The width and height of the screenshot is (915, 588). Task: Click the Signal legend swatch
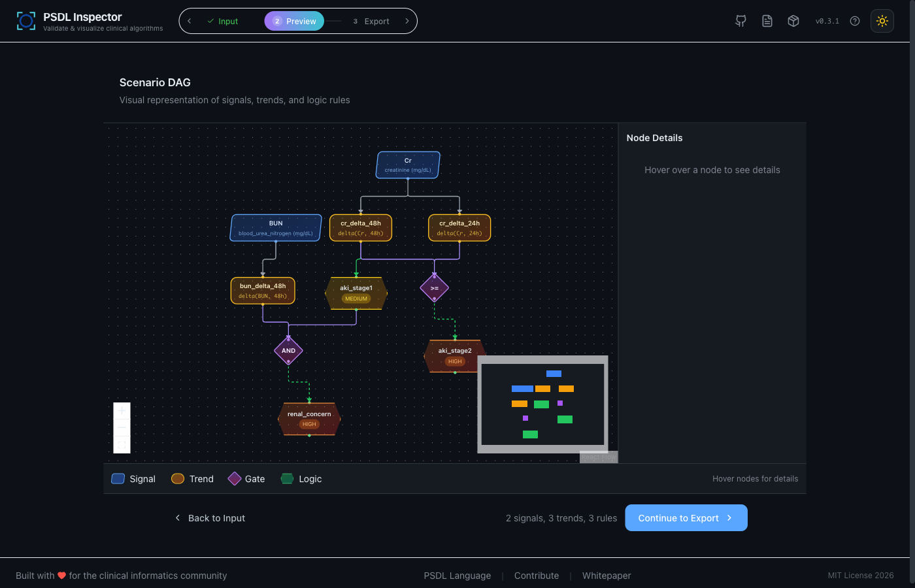click(x=118, y=479)
